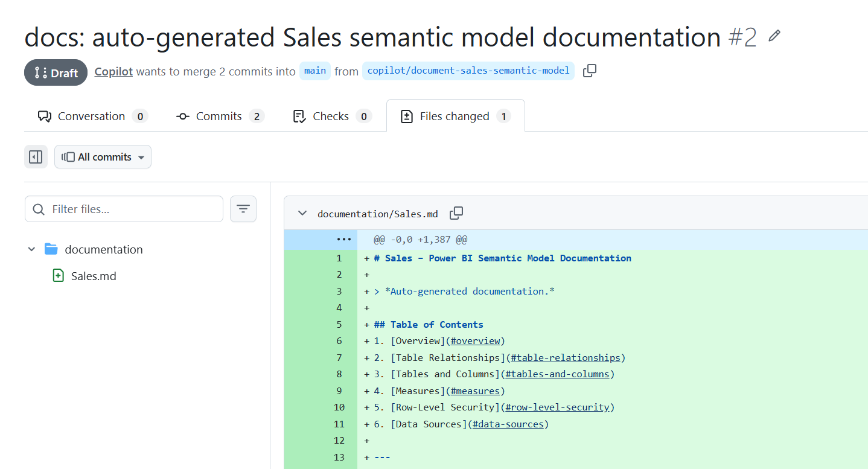The image size is (868, 469).
Task: Collapse the documentation folder tree
Action: click(x=32, y=249)
